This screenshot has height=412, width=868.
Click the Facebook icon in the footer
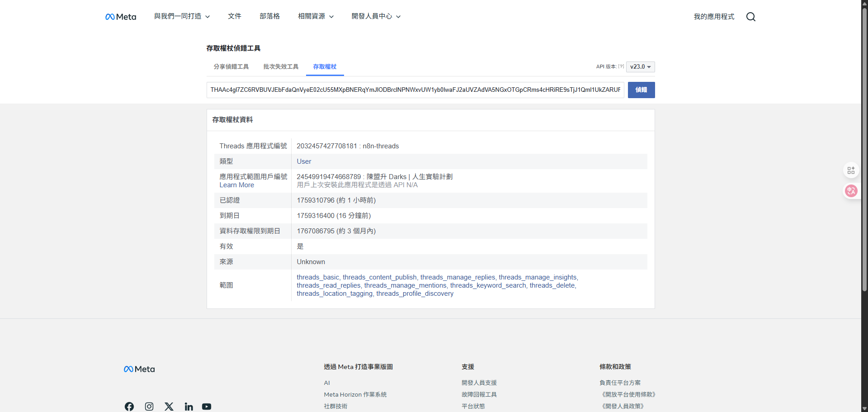coord(129,406)
